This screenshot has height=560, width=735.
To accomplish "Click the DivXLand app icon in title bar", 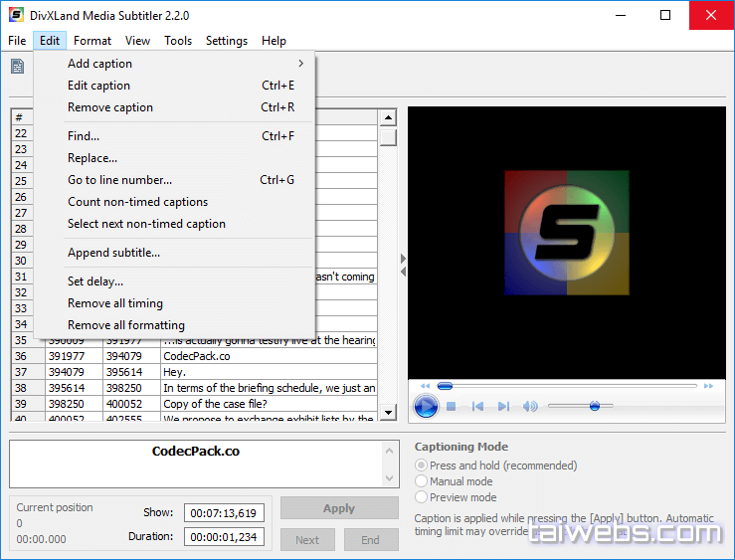I will click(x=15, y=15).
